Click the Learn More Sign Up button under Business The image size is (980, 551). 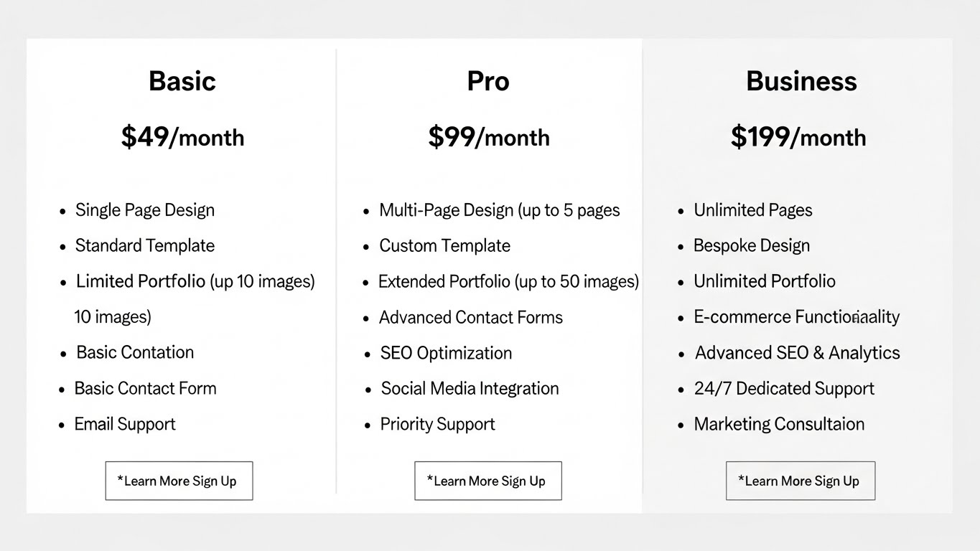pos(800,481)
